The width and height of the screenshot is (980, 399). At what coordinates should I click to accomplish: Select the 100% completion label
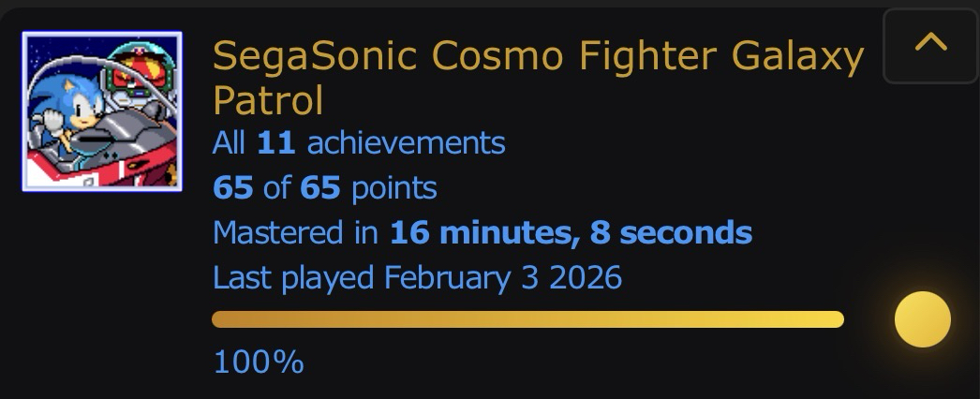[259, 362]
